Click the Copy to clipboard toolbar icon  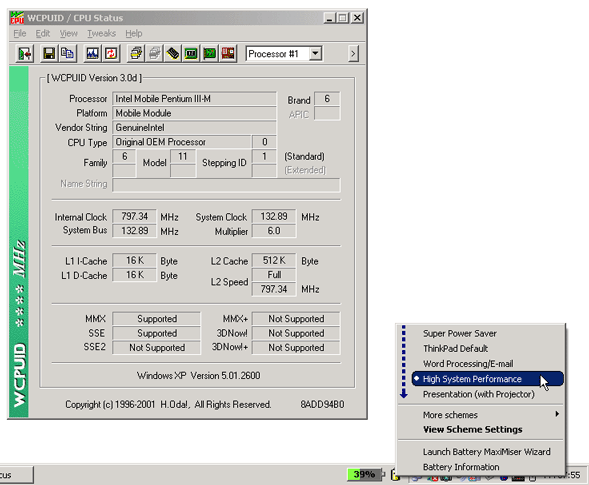68,54
